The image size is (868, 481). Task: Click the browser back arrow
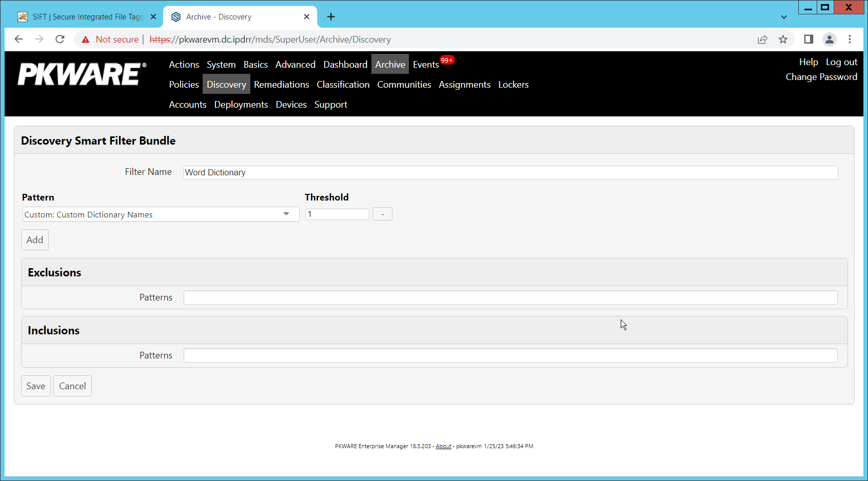click(x=19, y=39)
